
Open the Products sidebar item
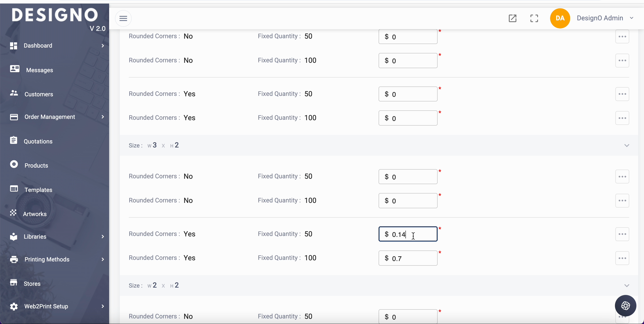pos(36,165)
